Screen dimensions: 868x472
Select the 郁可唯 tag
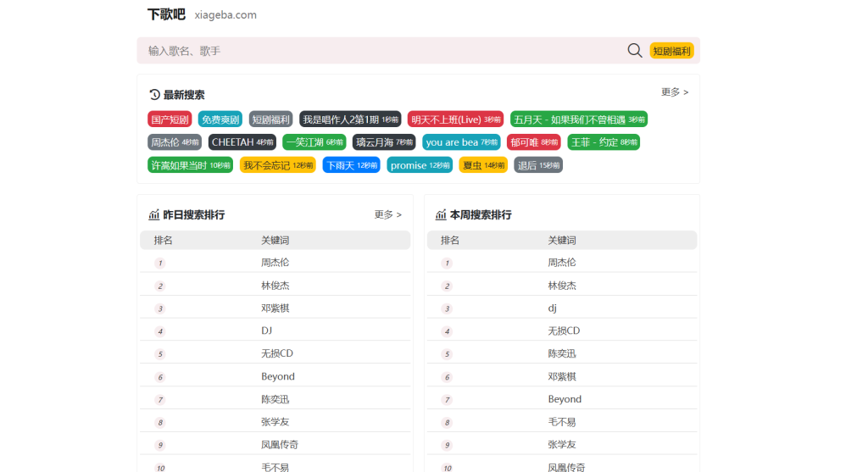[534, 142]
